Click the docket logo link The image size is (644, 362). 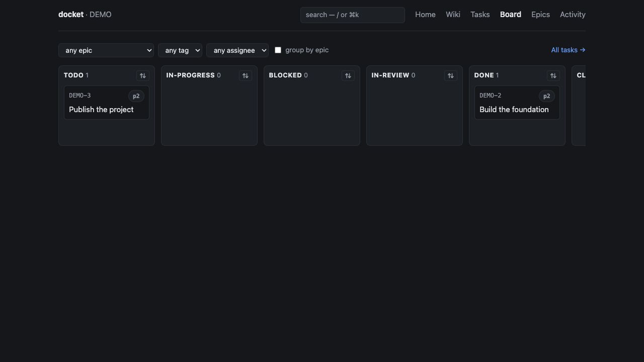point(71,15)
